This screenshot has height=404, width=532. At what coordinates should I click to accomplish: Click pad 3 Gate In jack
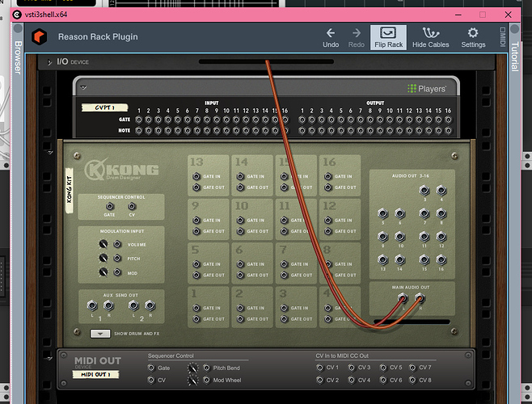coord(284,308)
